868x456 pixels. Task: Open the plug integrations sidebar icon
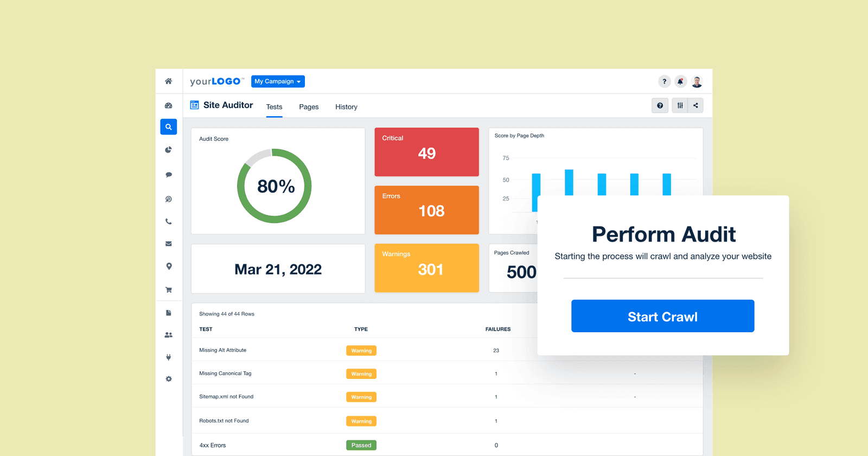(169, 357)
